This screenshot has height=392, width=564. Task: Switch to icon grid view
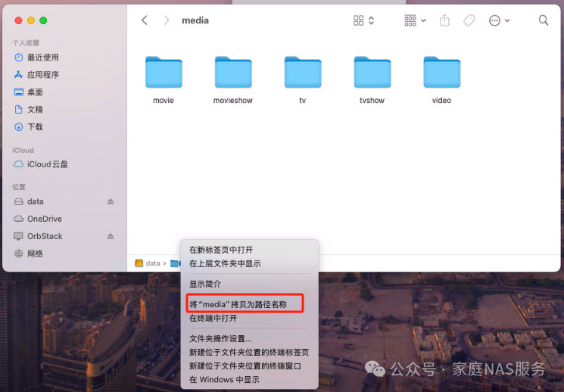pos(358,20)
